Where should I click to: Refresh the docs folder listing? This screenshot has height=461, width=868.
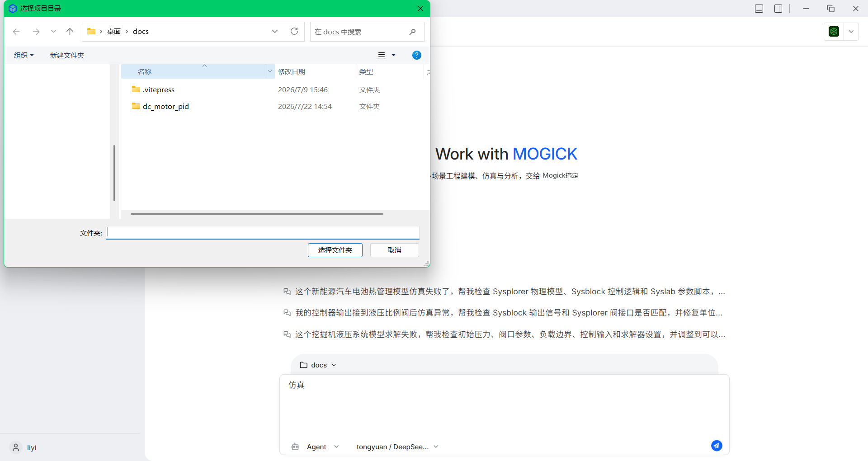(x=294, y=31)
